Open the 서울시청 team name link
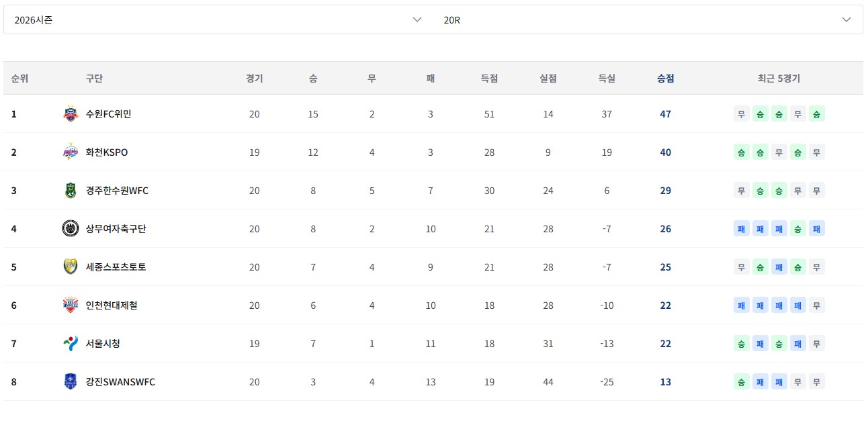 pyautogui.click(x=103, y=344)
